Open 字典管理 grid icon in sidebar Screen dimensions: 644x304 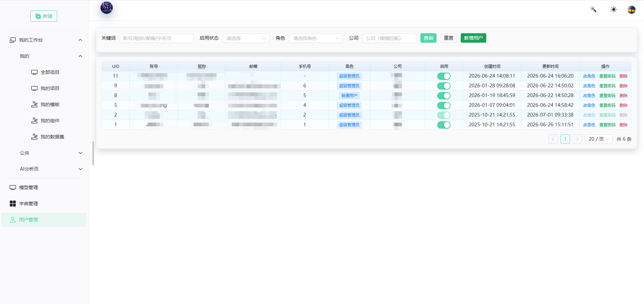click(13, 204)
